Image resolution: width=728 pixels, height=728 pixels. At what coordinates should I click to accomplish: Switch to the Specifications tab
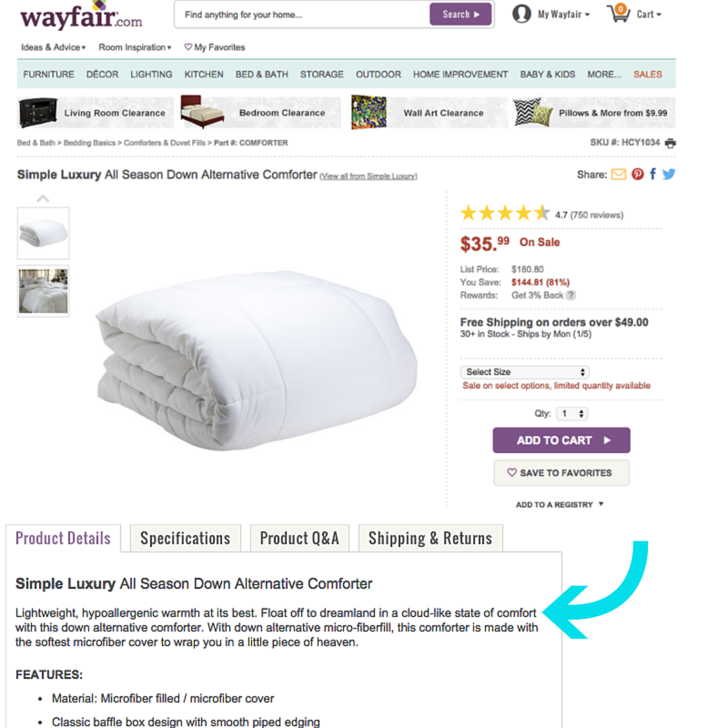[186, 538]
